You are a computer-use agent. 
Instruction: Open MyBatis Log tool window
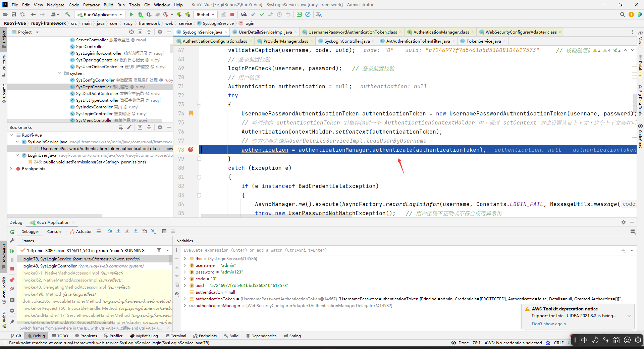144,336
